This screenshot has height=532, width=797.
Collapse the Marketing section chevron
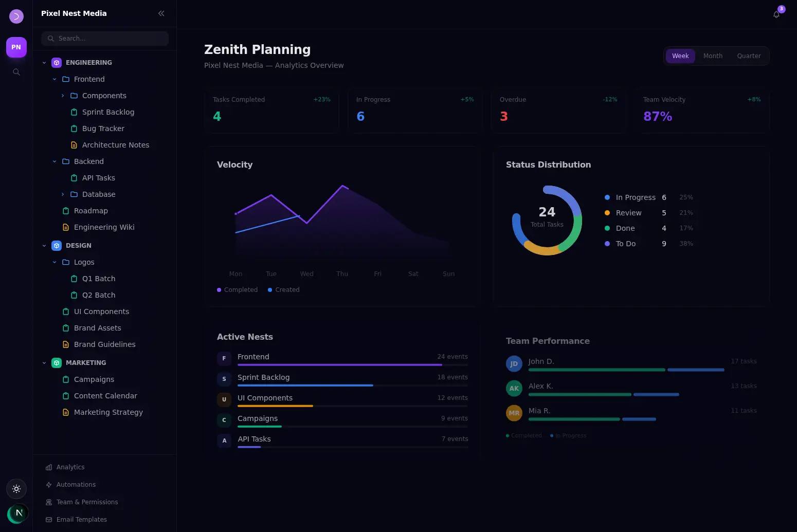pyautogui.click(x=44, y=363)
